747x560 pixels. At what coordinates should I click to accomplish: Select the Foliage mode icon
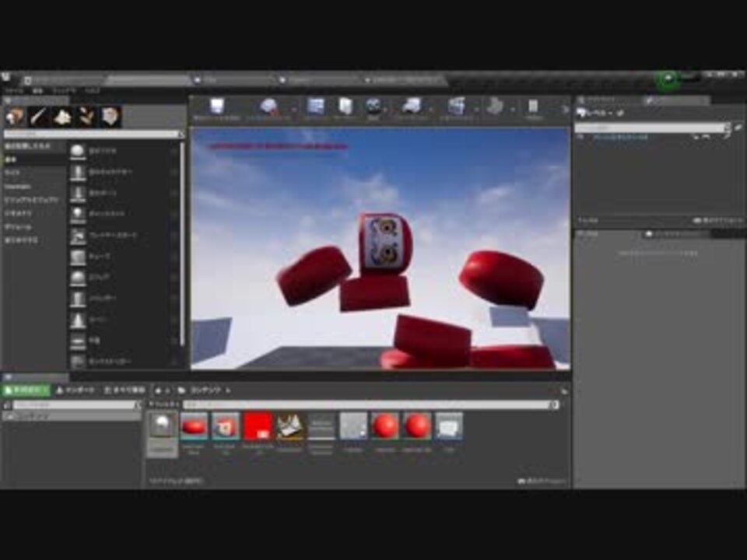[x=86, y=117]
